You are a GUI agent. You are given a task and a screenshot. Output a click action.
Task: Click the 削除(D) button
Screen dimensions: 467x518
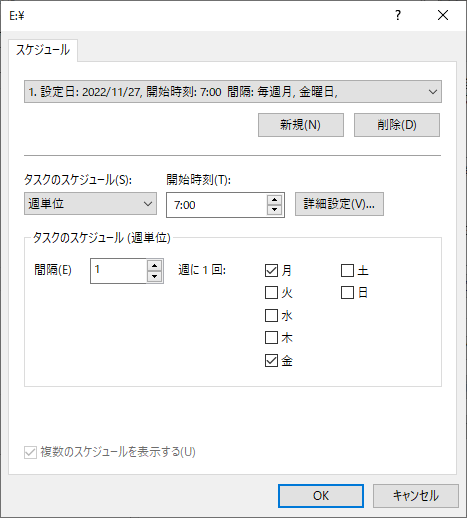click(397, 125)
